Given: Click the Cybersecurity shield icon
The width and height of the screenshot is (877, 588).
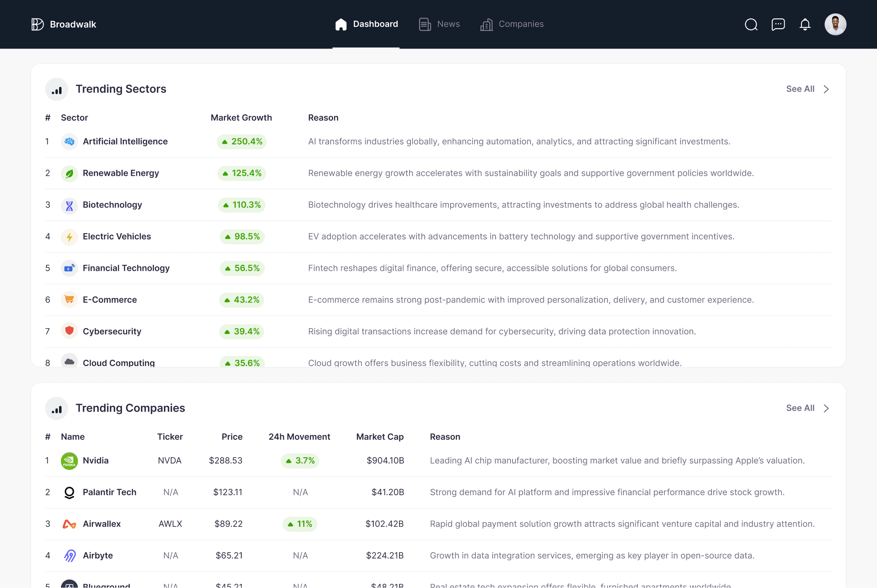Looking at the screenshot, I should (69, 331).
